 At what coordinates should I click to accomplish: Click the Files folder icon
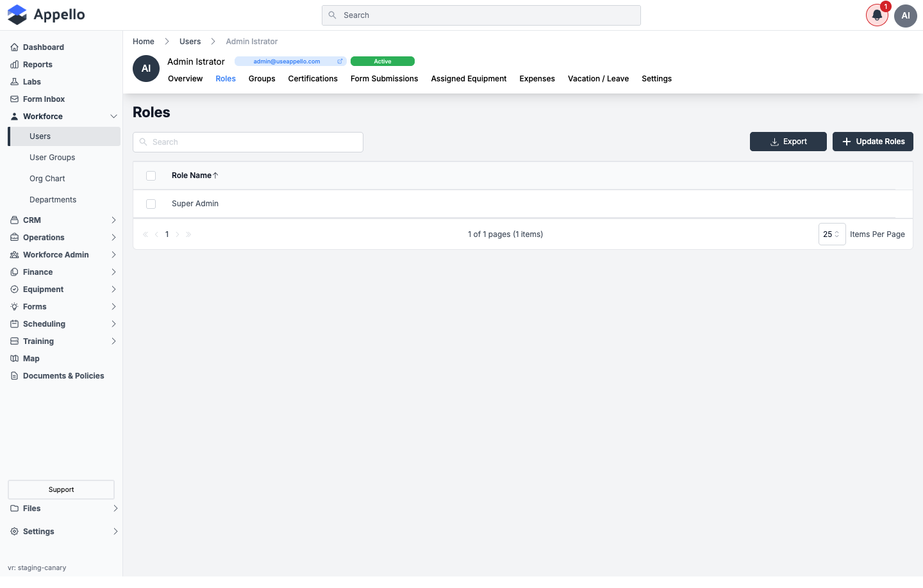click(14, 509)
